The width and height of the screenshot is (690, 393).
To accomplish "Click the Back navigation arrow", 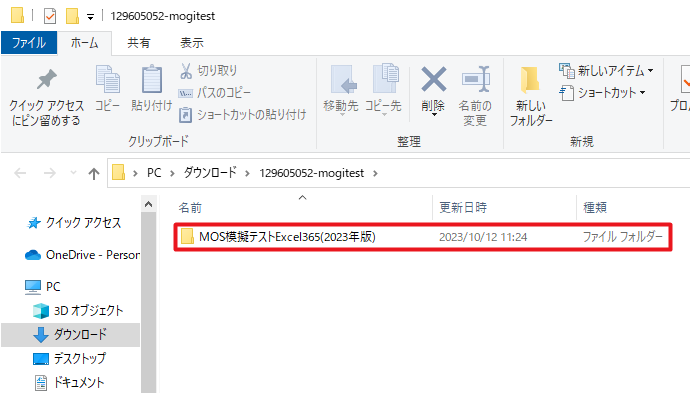I will 20,173.
